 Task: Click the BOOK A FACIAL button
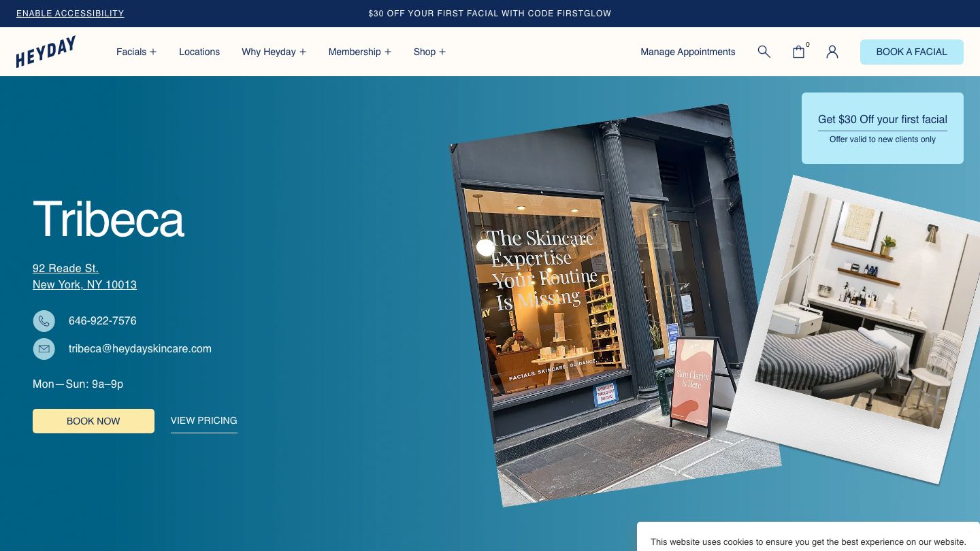pyautogui.click(x=912, y=52)
